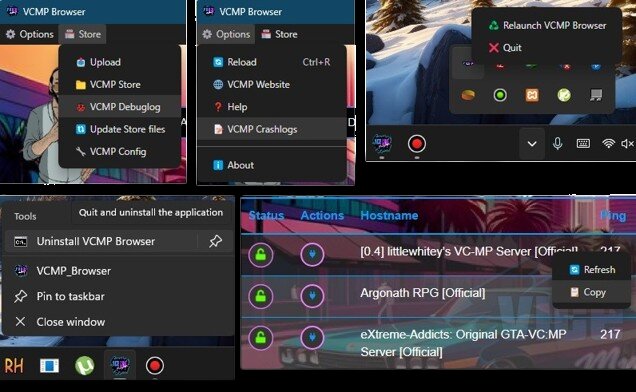Click the Wi-Fi network icon

(608, 144)
